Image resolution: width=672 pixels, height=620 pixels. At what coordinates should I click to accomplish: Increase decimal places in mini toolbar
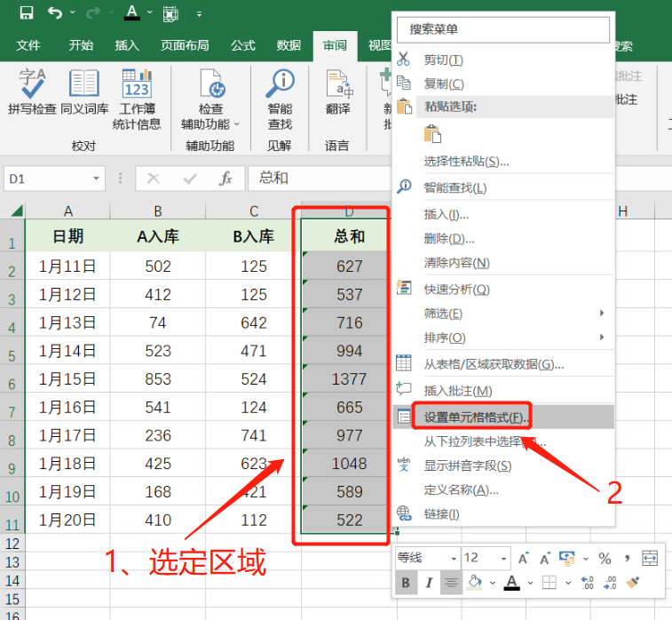coord(587,583)
